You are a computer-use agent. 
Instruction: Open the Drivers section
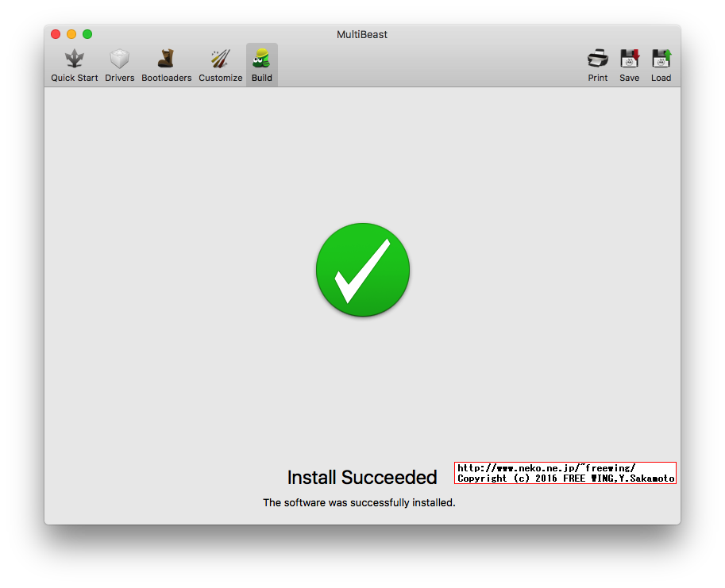click(119, 65)
